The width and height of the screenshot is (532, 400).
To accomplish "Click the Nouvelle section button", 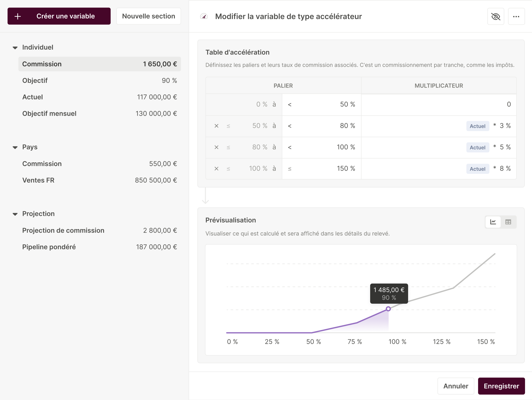I will (x=148, y=16).
